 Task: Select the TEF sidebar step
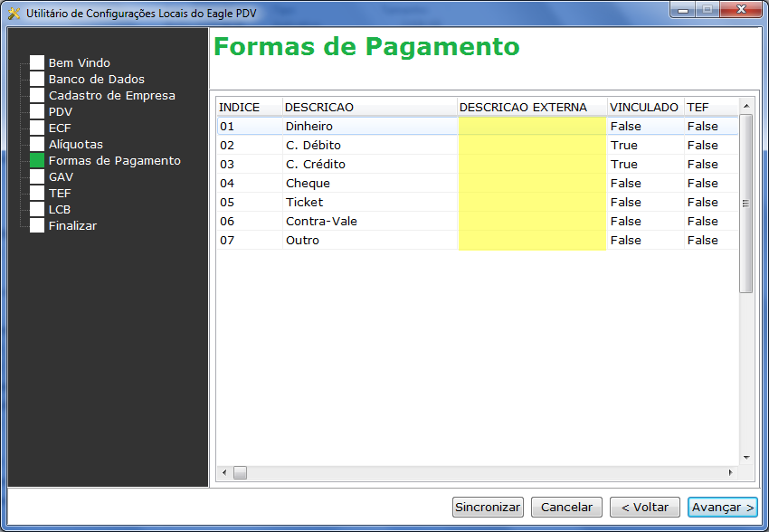(x=60, y=194)
